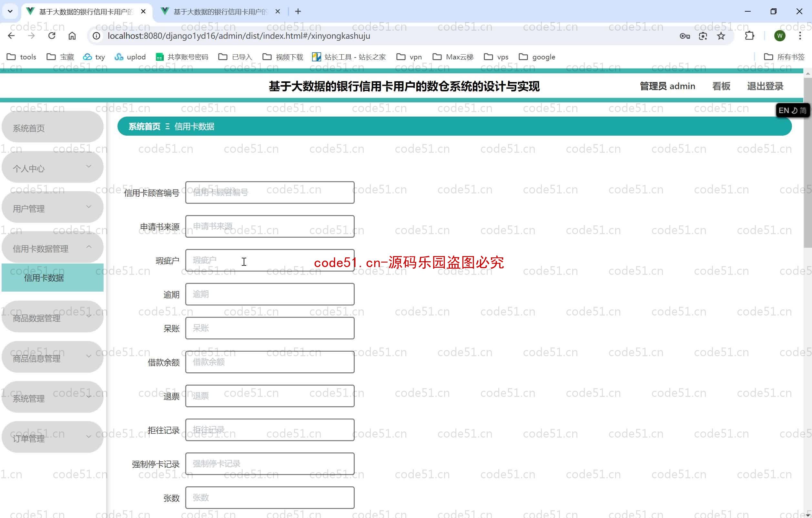This screenshot has width=812, height=518.
Task: Open the Chrome profile avatar W
Action: (780, 36)
